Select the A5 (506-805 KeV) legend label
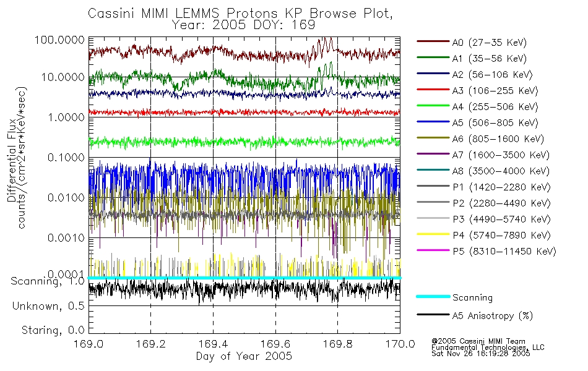Viewport: 588px width, 371px height. 495,123
